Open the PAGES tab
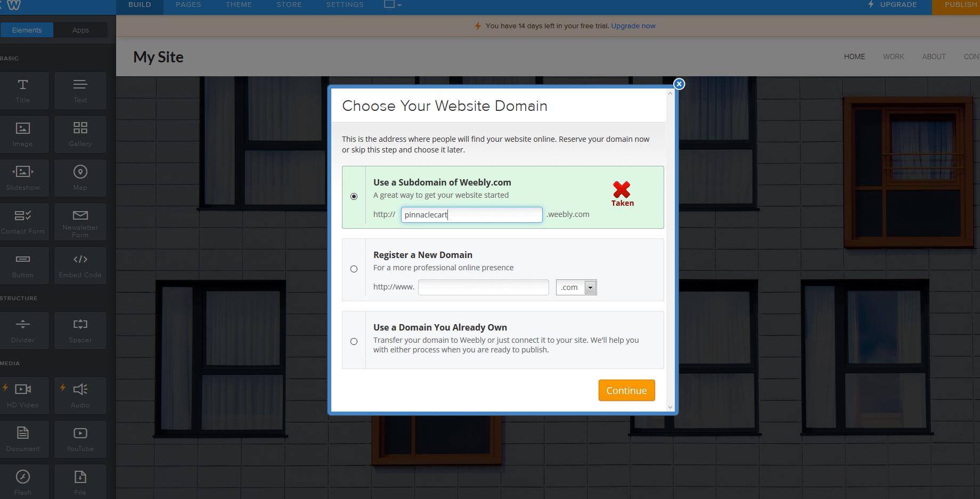980x499 pixels. pos(189,5)
